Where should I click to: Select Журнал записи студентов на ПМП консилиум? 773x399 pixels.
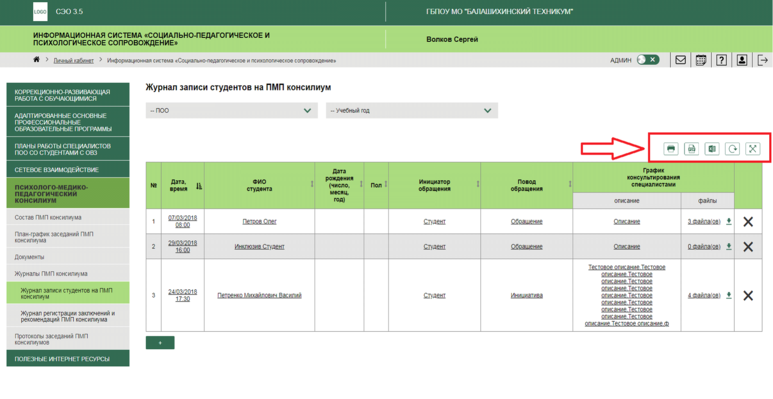coord(68,293)
